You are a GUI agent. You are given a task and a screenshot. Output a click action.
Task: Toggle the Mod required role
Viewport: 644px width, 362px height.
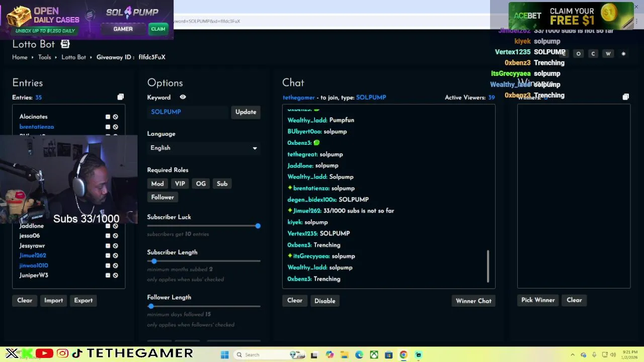[x=157, y=184]
